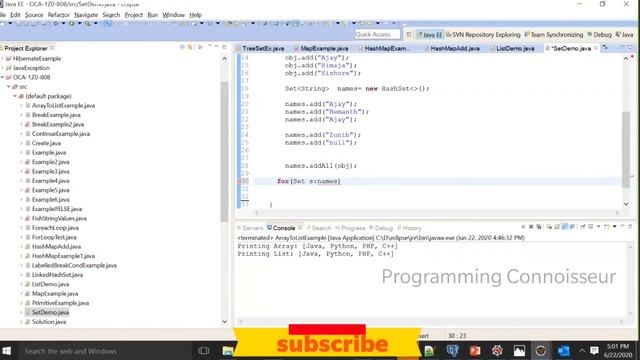
Task: Select Solution.java in tree
Action: 49,322
